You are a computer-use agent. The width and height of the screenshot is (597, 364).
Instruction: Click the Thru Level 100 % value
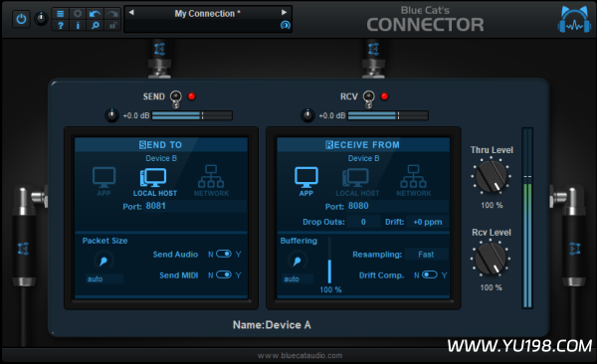[492, 205]
